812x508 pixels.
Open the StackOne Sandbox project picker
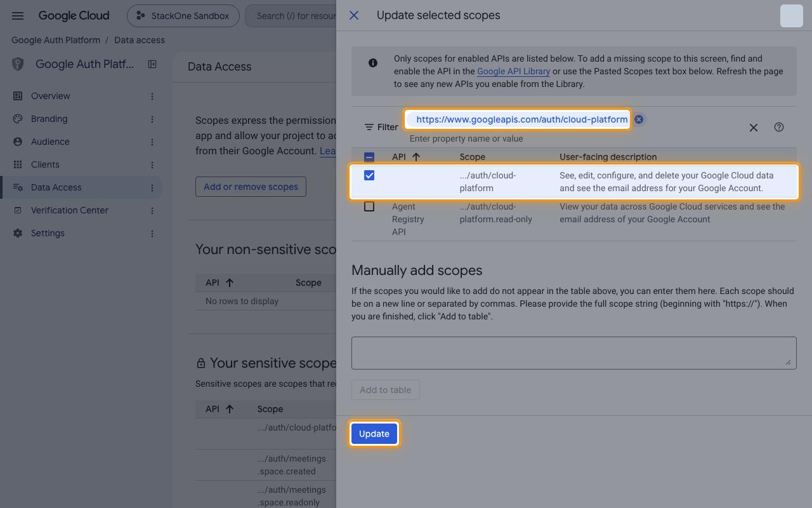pyautogui.click(x=183, y=16)
